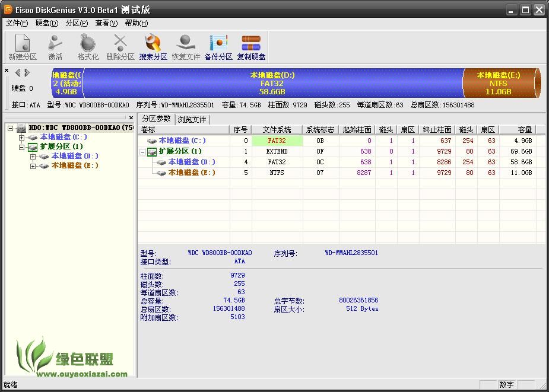Click the 系统标志 column header
The image size is (549, 392).
[320, 130]
